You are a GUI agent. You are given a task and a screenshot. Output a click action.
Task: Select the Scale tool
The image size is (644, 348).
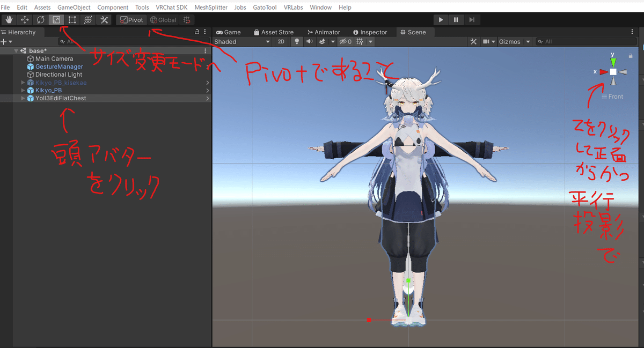pos(56,20)
